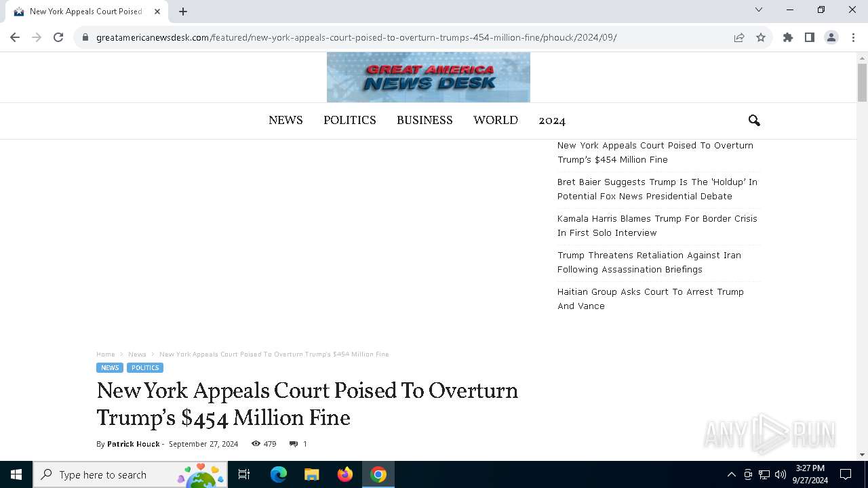Viewport: 868px width, 488px height.
Task: Open Chrome profile avatar
Action: [x=831, y=37]
